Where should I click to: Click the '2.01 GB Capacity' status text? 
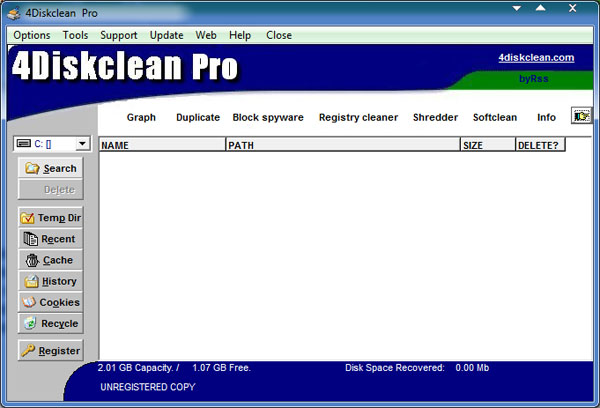[x=139, y=368]
